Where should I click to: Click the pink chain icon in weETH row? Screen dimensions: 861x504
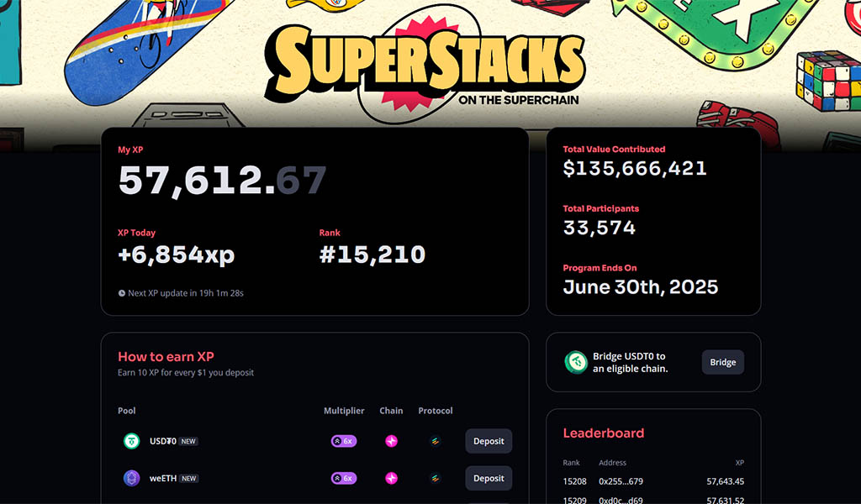click(391, 478)
